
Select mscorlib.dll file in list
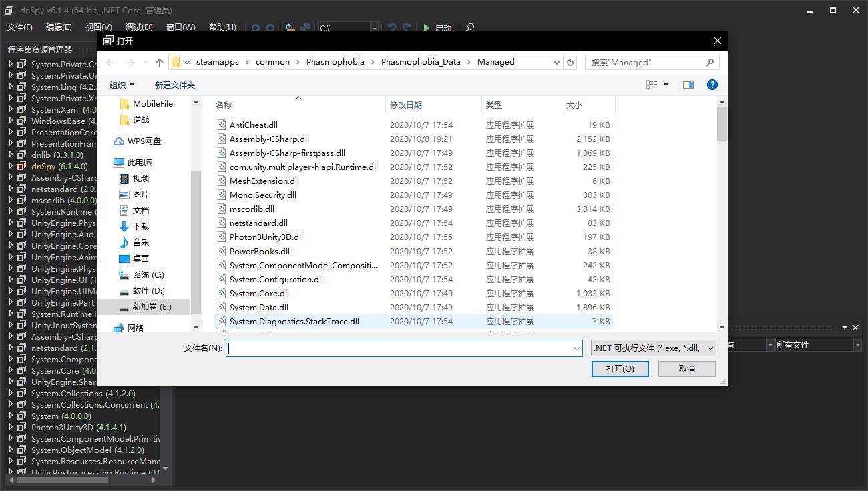[252, 209]
